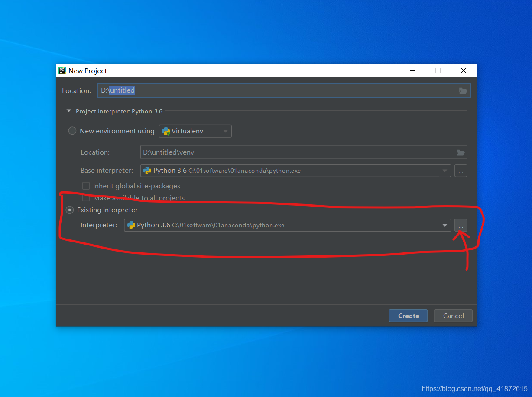
Task: Minimize the New Project window
Action: click(x=412, y=71)
